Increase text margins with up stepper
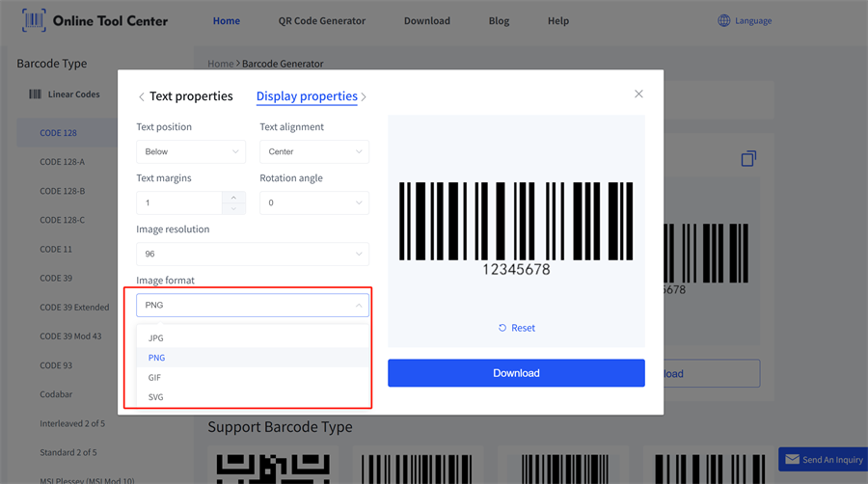The image size is (868, 484). [x=233, y=198]
